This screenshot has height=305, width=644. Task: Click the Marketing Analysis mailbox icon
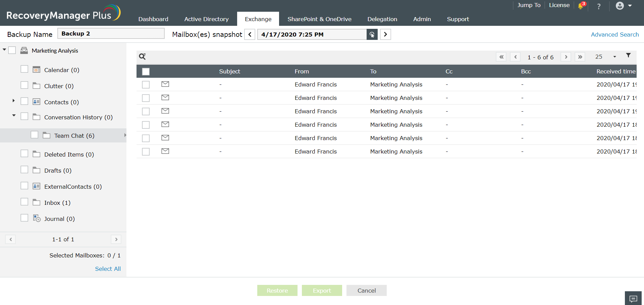click(x=24, y=51)
